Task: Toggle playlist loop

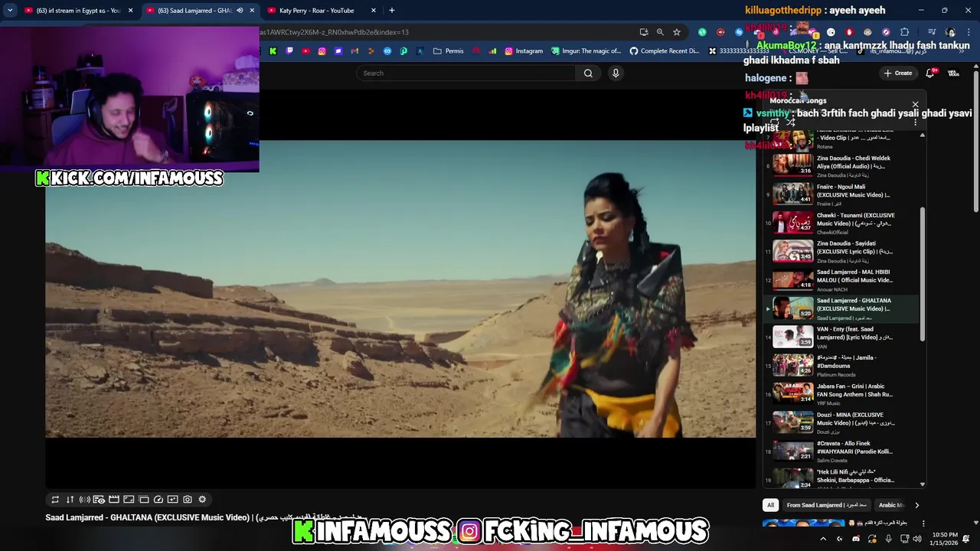Action: (x=775, y=122)
